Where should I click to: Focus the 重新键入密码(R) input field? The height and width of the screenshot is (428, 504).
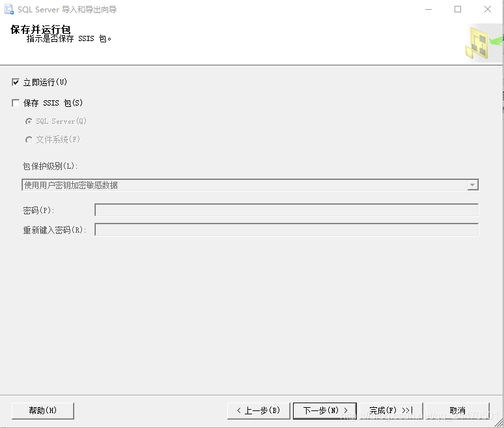[x=287, y=229]
